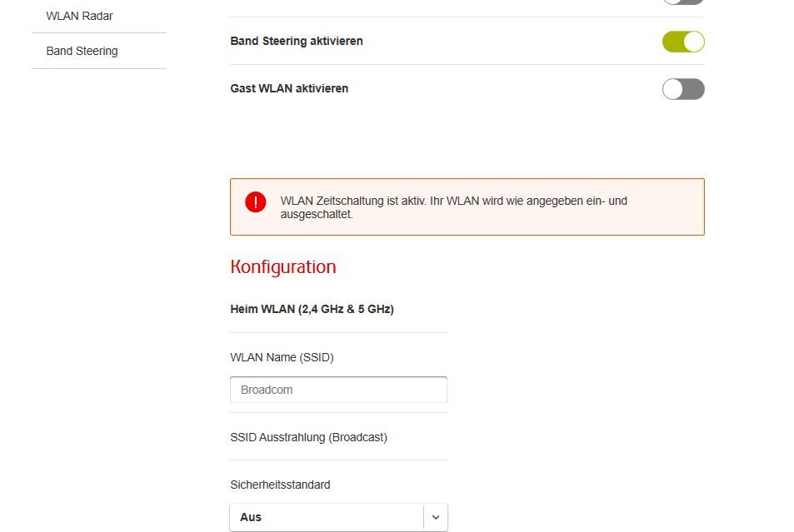Click the SSID Ausstrahlung (Broadcast) label
The width and height of the screenshot is (794, 532).
[308, 436]
